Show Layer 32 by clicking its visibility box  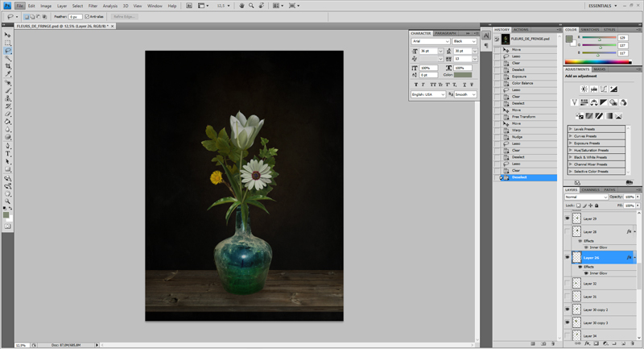pos(568,284)
